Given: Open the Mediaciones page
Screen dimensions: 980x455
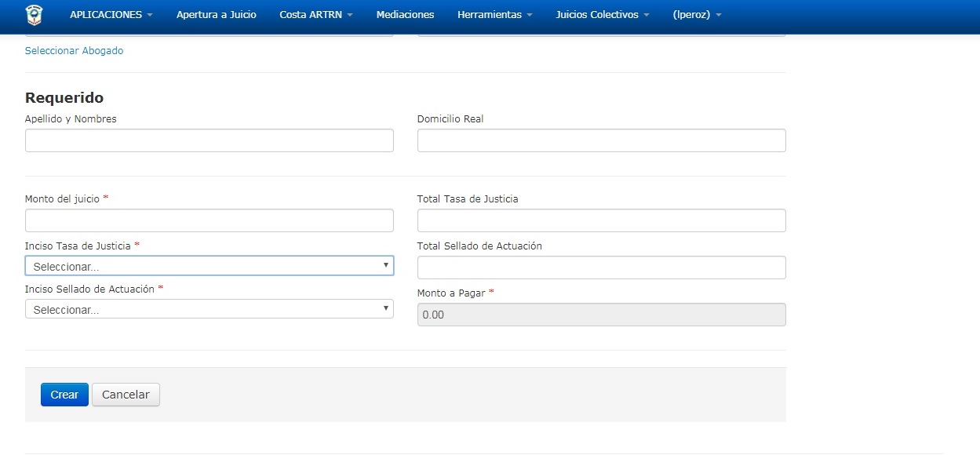Looking at the screenshot, I should pos(405,15).
